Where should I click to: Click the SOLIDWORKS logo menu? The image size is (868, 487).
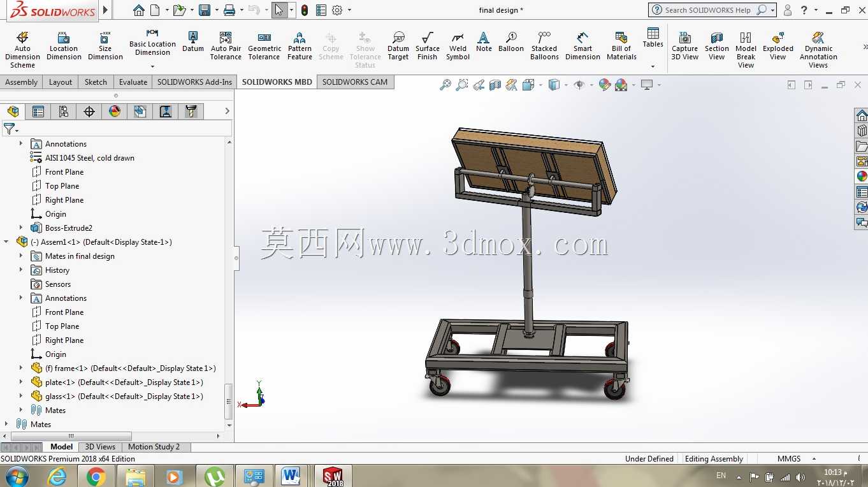pos(52,11)
